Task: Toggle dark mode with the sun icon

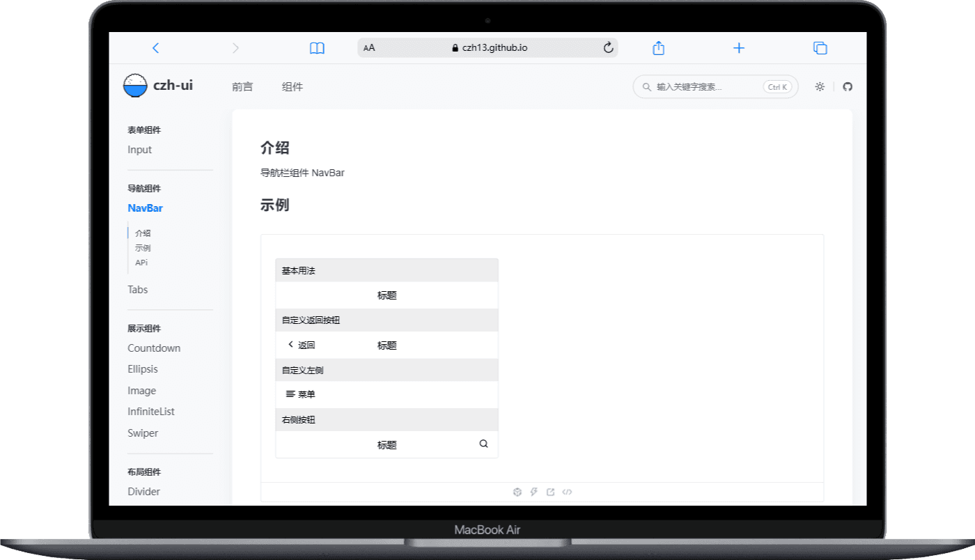Action: [820, 86]
